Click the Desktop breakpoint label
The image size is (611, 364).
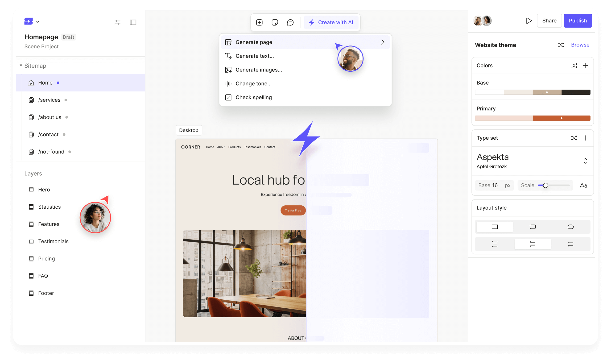[189, 130]
